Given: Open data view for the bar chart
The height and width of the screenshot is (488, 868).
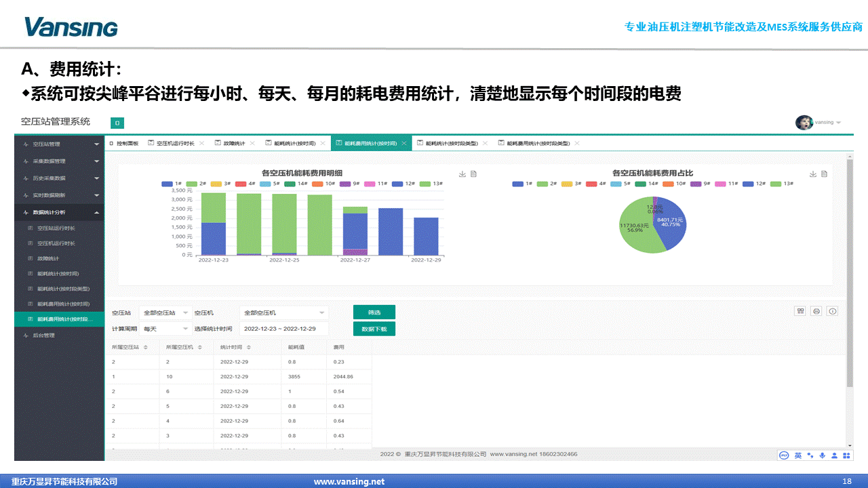Looking at the screenshot, I should pos(473,174).
